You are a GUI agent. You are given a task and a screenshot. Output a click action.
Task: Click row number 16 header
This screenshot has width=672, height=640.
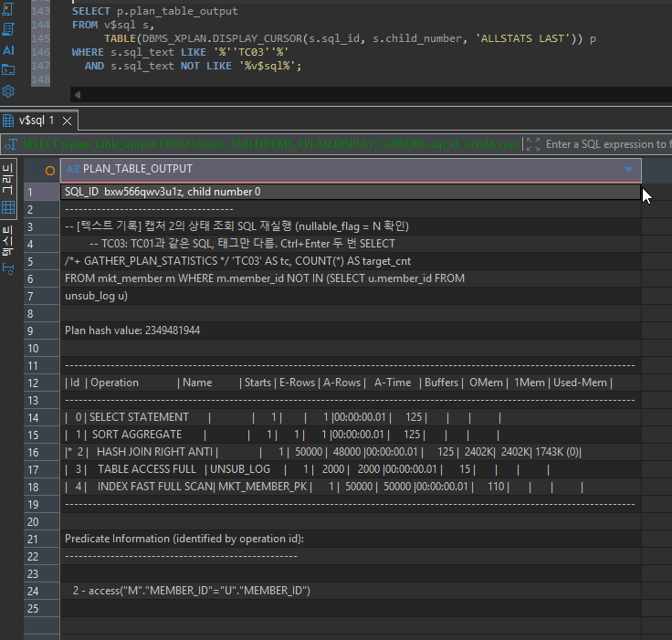click(42, 453)
